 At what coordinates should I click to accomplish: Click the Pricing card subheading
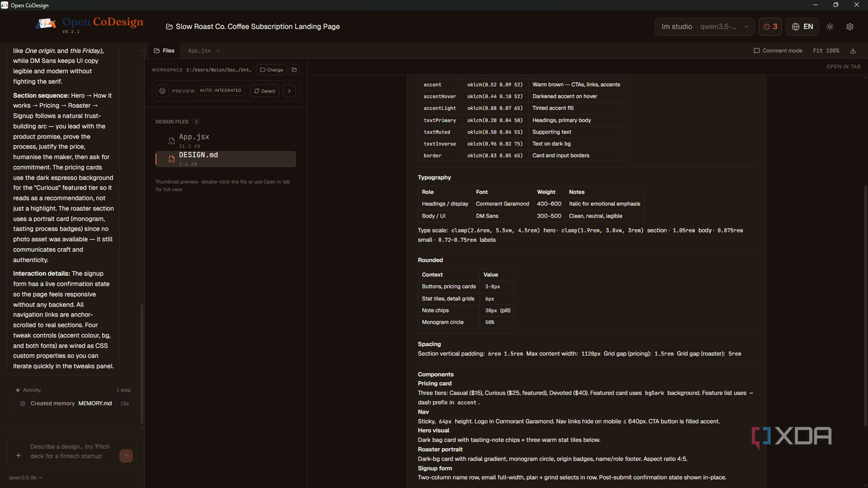coord(435,383)
